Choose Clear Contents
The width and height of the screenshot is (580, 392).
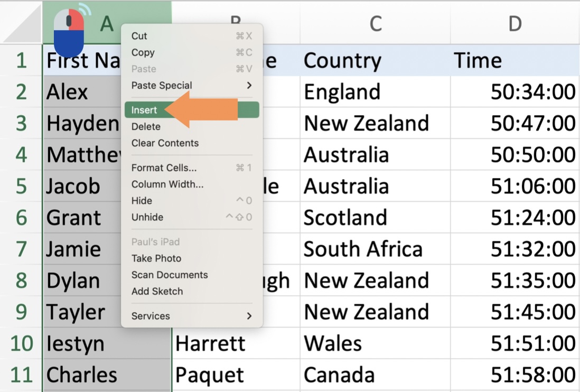click(x=192, y=143)
